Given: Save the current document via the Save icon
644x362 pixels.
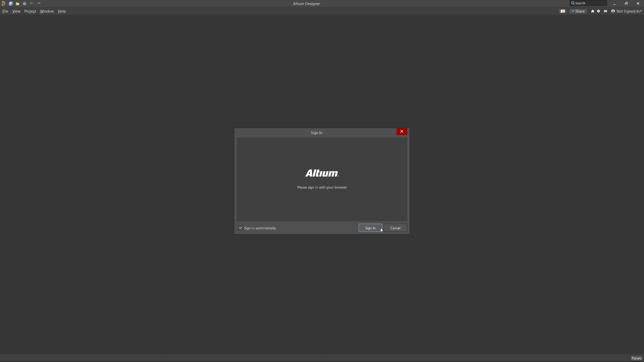Looking at the screenshot, I should 10,3.
